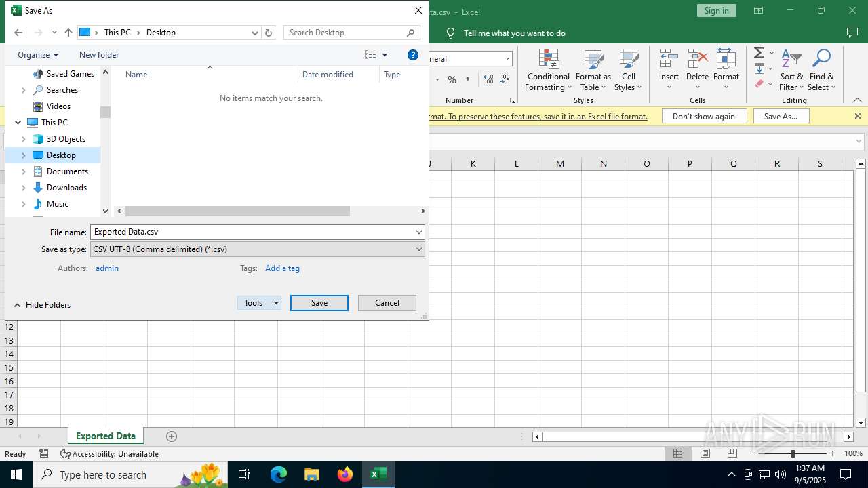This screenshot has width=868, height=488.
Task: Click the Up to parent folder arrow
Action: 68,33
